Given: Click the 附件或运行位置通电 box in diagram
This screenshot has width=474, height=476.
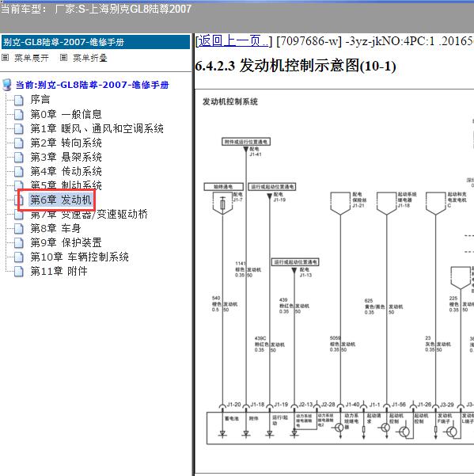Looking at the screenshot, I should coord(246,142).
